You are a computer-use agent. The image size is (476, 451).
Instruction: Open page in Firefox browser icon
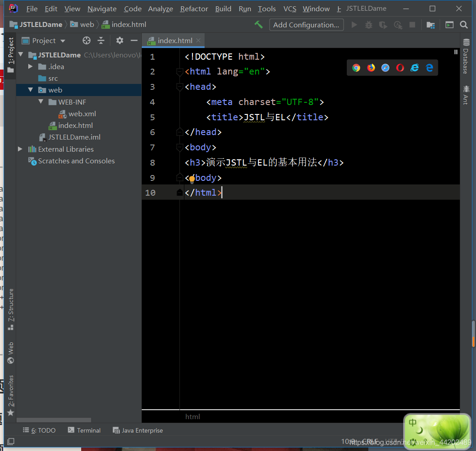(x=371, y=68)
